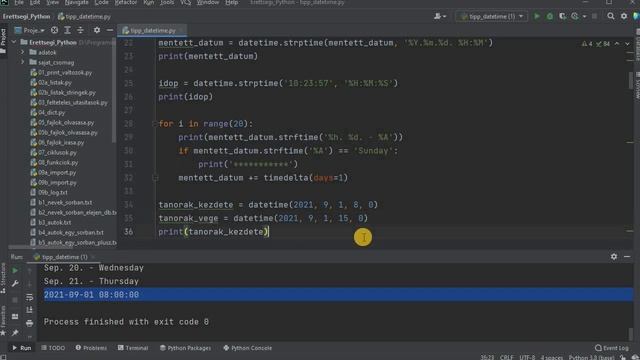
Task: Open Python Console tool window
Action: [248, 348]
